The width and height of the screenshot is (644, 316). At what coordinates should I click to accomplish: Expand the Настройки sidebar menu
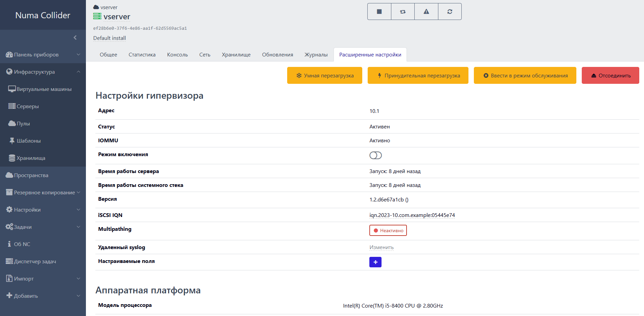(x=43, y=210)
